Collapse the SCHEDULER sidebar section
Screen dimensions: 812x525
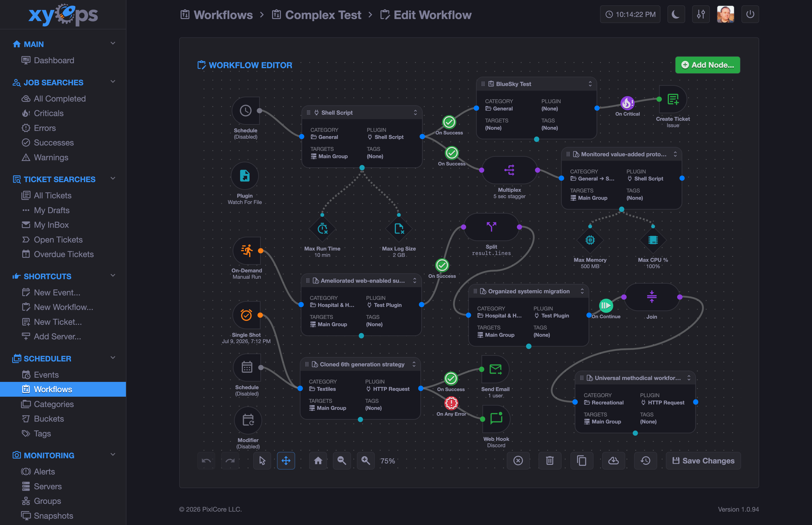pyautogui.click(x=113, y=358)
